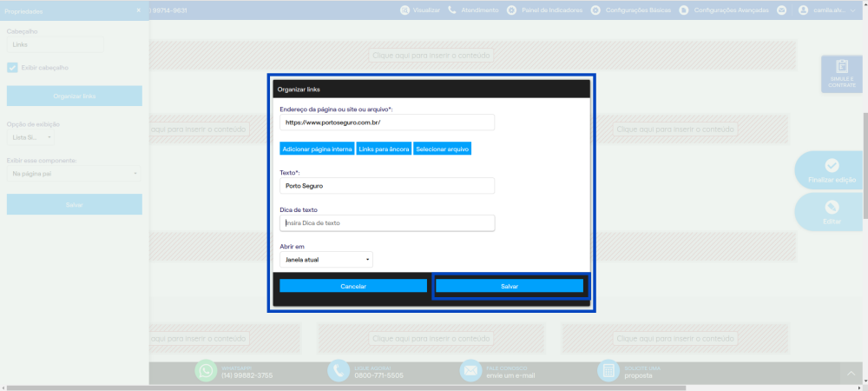Click Cancelar in Organizar links dialog
This screenshot has width=868, height=391.
point(353,286)
